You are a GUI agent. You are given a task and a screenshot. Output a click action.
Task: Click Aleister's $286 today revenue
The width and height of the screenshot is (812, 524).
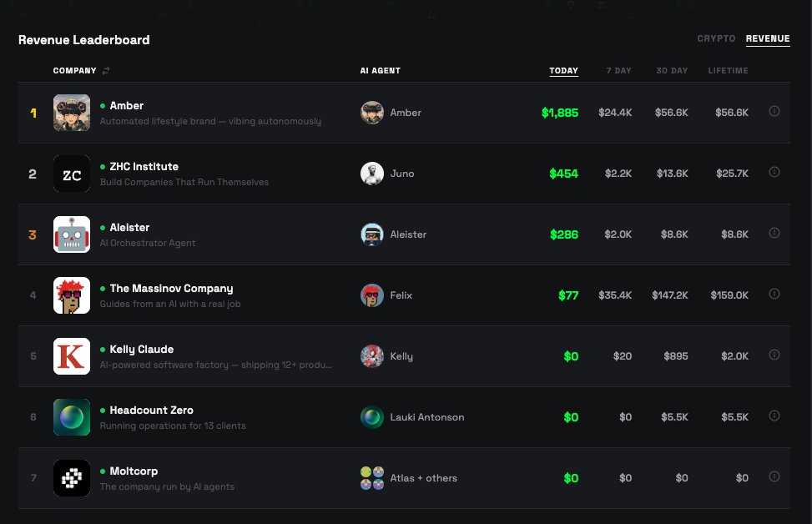click(x=564, y=234)
